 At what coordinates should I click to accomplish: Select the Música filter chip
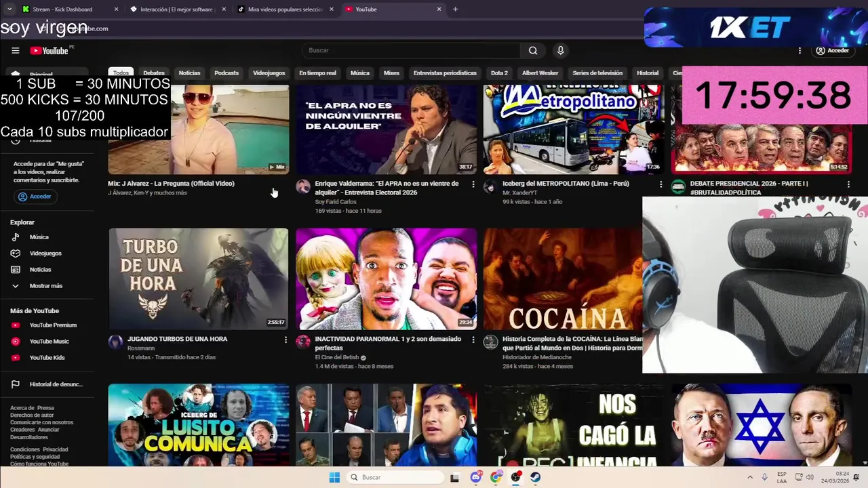point(359,73)
